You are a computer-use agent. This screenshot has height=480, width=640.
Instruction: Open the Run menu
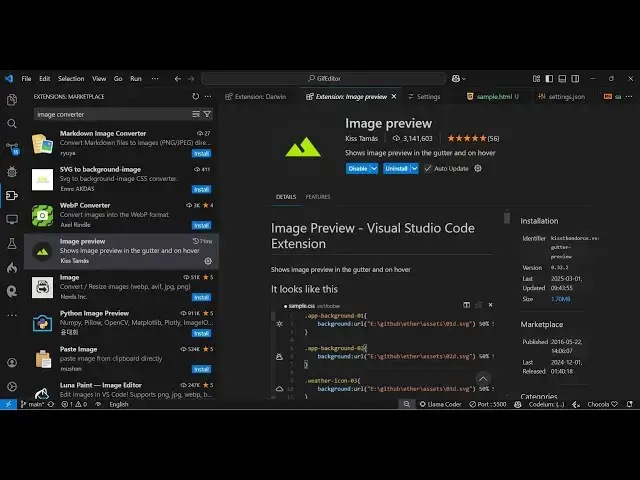[x=136, y=78]
